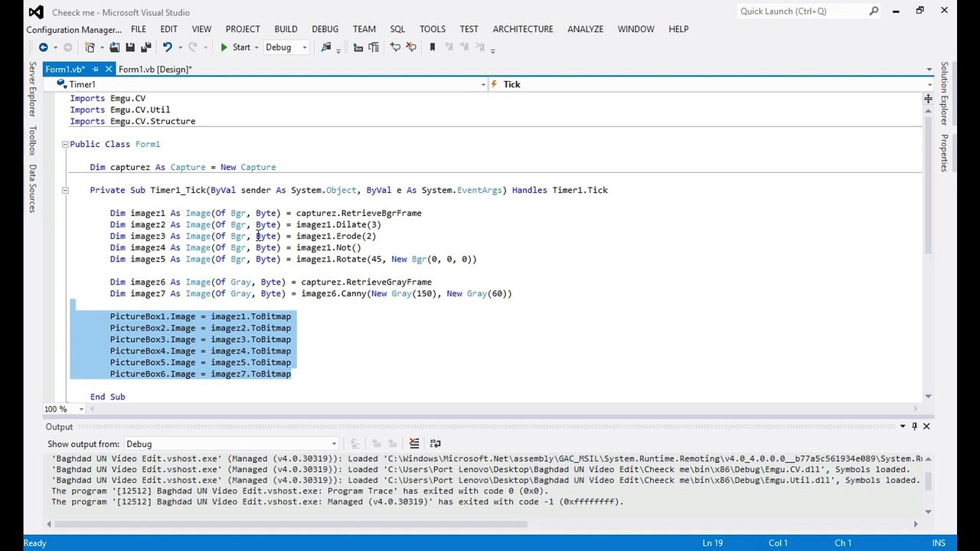
Task: Open the Toolbox side tab
Action: [x=32, y=141]
